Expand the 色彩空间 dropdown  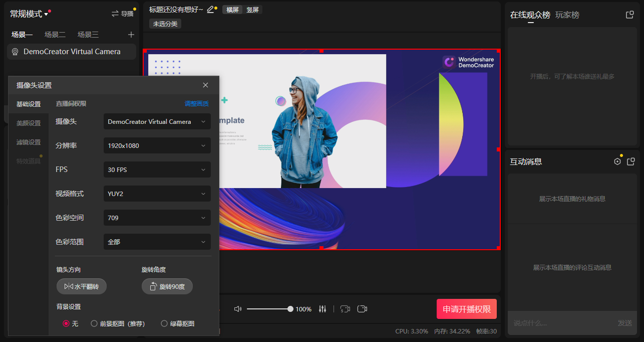click(x=157, y=218)
